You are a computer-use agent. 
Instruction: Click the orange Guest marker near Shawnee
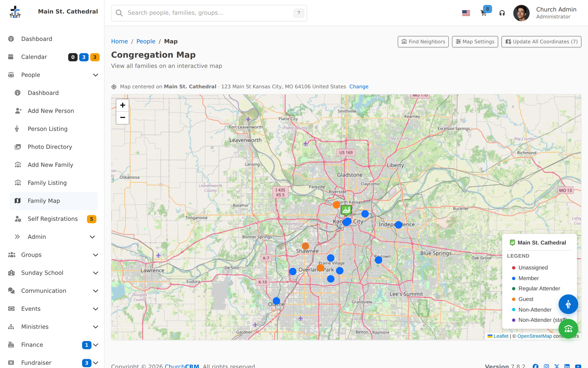(305, 246)
